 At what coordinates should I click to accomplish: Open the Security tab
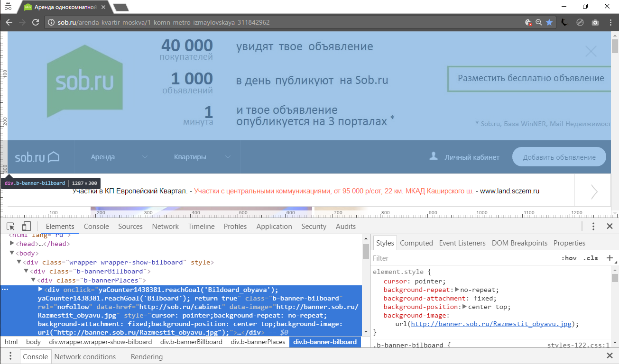[x=314, y=226]
